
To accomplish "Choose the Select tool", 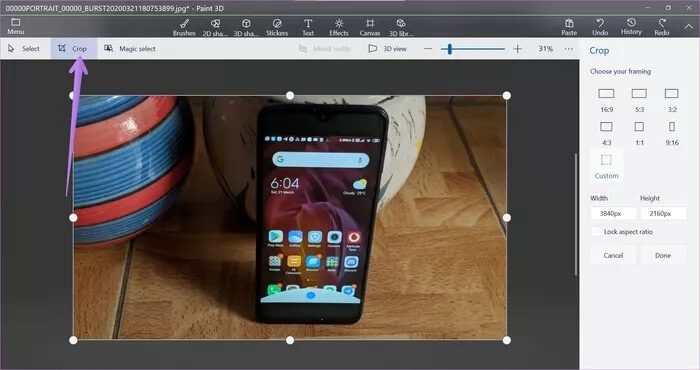I will pos(24,49).
